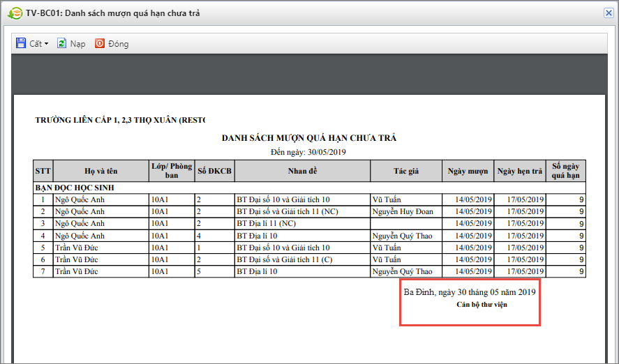Screen dimensions: 619x364
Task: Click title BT Đại số 10 và Giải tích 10 in row 1
Action: point(283,199)
